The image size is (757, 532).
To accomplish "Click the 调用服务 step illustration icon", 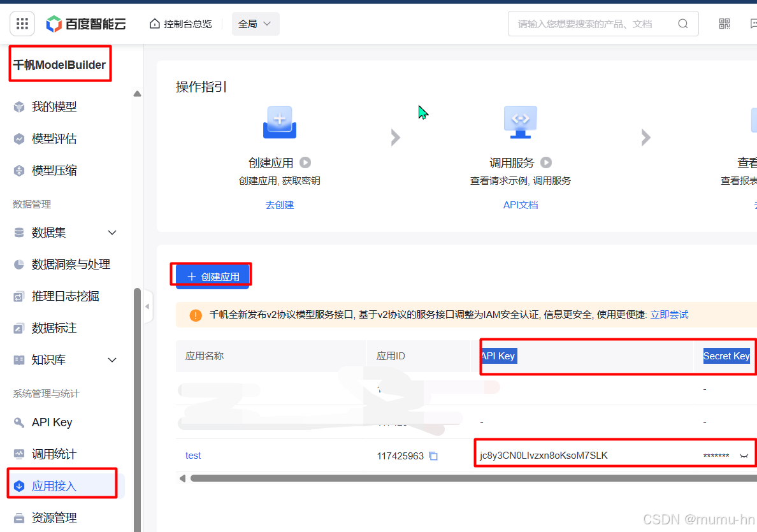I will 521,122.
